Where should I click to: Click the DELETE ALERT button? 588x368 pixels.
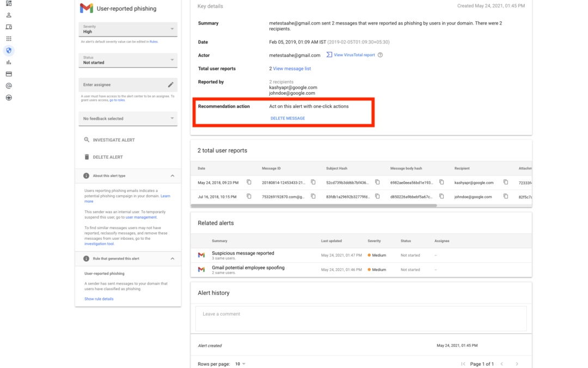pyautogui.click(x=103, y=157)
